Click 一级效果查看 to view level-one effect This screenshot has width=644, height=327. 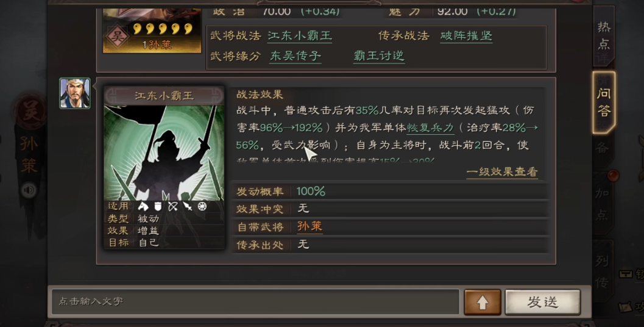[x=502, y=172]
